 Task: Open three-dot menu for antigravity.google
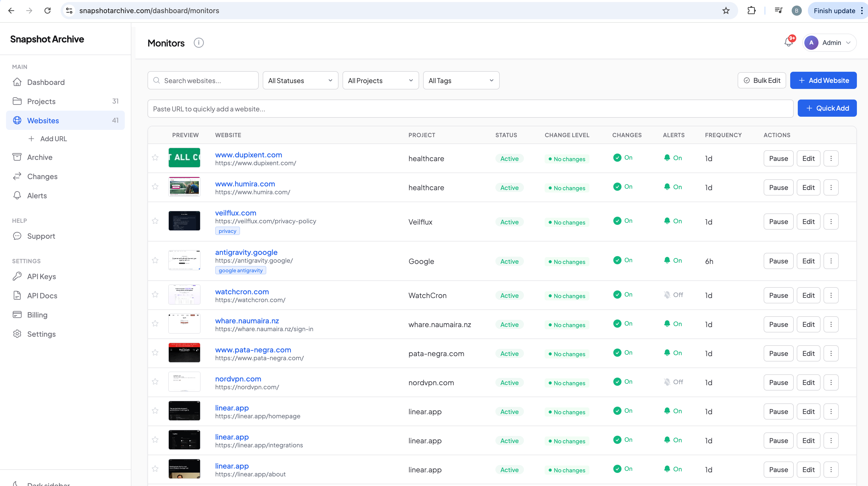pos(831,261)
